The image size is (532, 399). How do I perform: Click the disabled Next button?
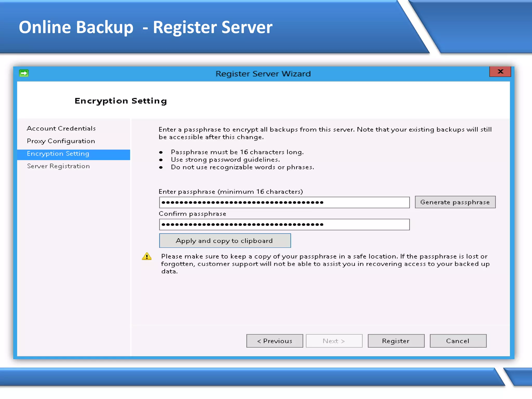tap(334, 341)
